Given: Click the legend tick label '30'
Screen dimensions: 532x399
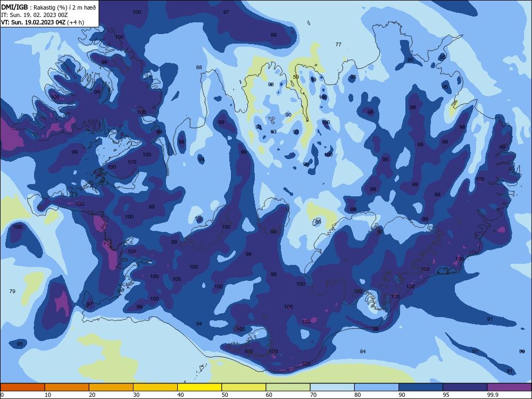Looking at the screenshot, I should pos(136,395).
